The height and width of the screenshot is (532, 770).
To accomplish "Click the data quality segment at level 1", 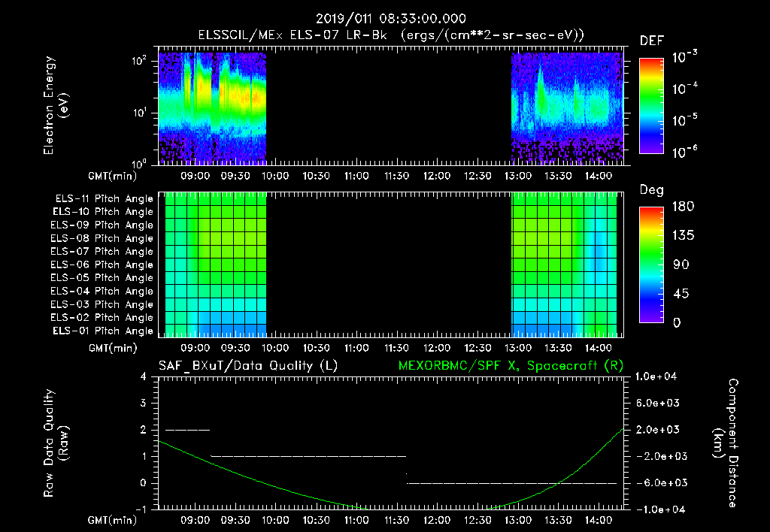I will pyautogui.click(x=308, y=456).
